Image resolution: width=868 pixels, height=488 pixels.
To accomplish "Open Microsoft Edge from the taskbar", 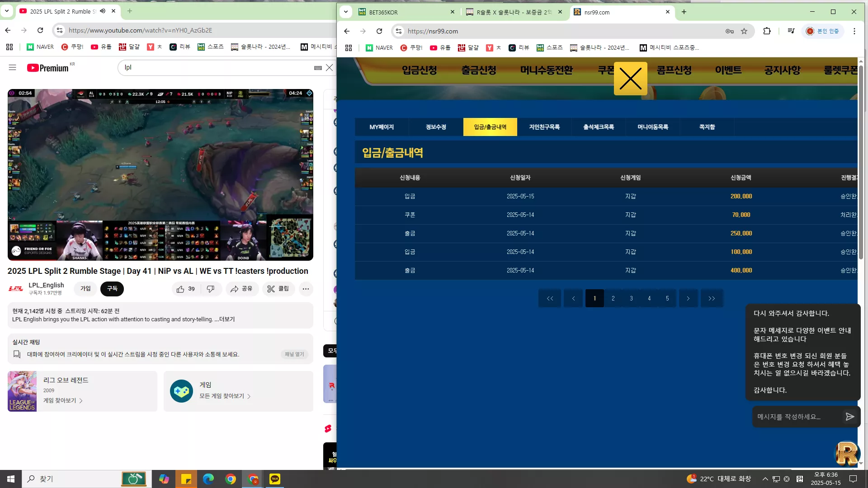I will click(208, 479).
